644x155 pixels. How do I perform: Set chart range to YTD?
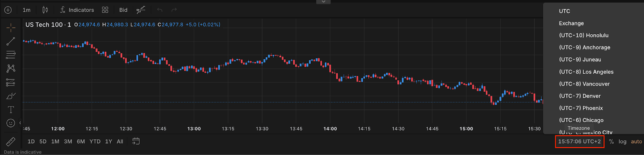coord(95,142)
